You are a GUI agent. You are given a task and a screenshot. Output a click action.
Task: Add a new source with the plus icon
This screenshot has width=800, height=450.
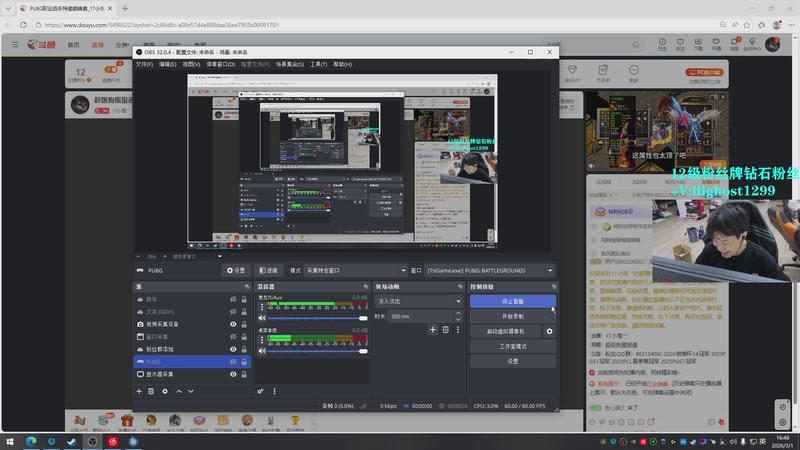pos(139,391)
